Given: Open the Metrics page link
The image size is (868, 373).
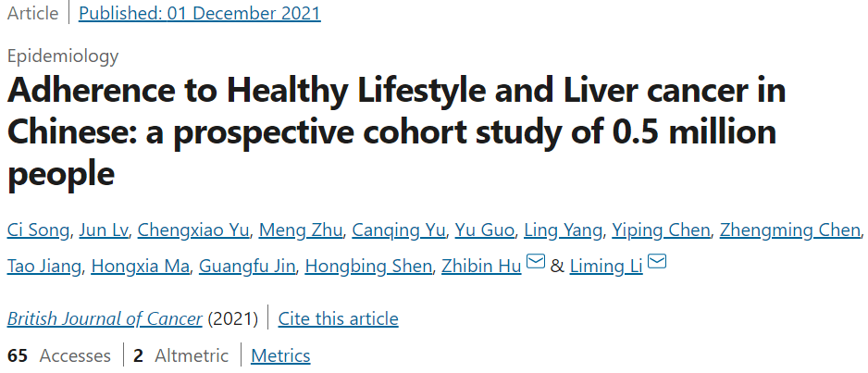Looking at the screenshot, I should 280,355.
